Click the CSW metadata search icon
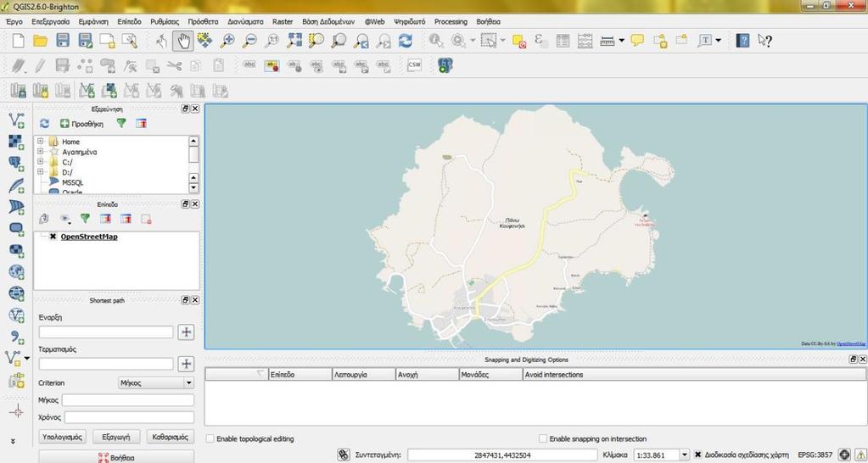The image size is (868, 463). click(413, 65)
